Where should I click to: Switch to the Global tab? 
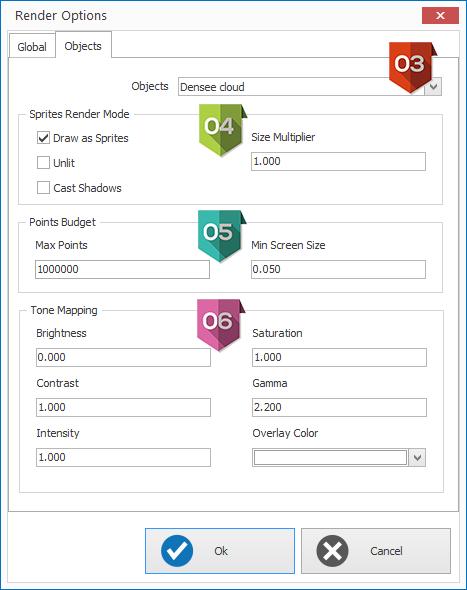(32, 47)
